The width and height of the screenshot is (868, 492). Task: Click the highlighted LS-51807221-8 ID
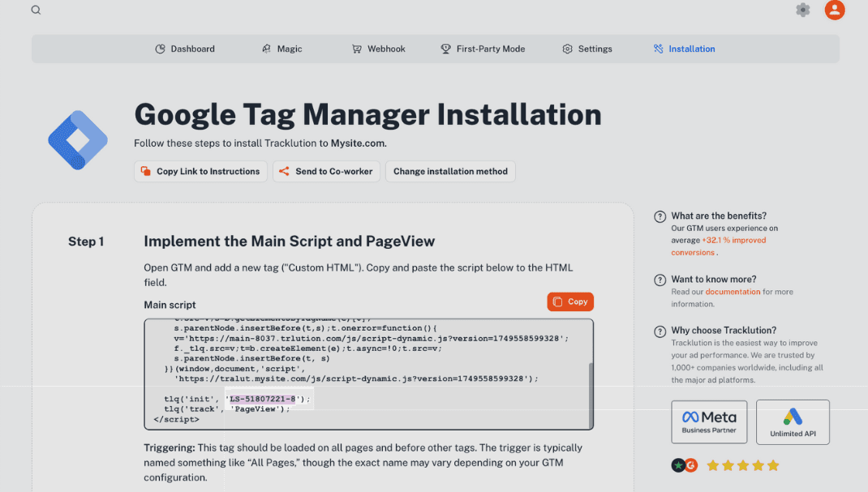click(262, 399)
